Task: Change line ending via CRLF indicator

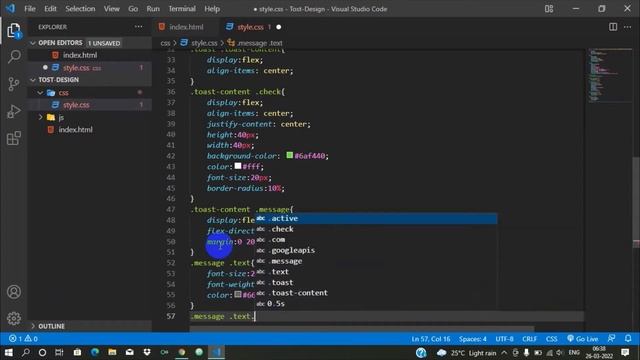Action: pyautogui.click(x=529, y=339)
